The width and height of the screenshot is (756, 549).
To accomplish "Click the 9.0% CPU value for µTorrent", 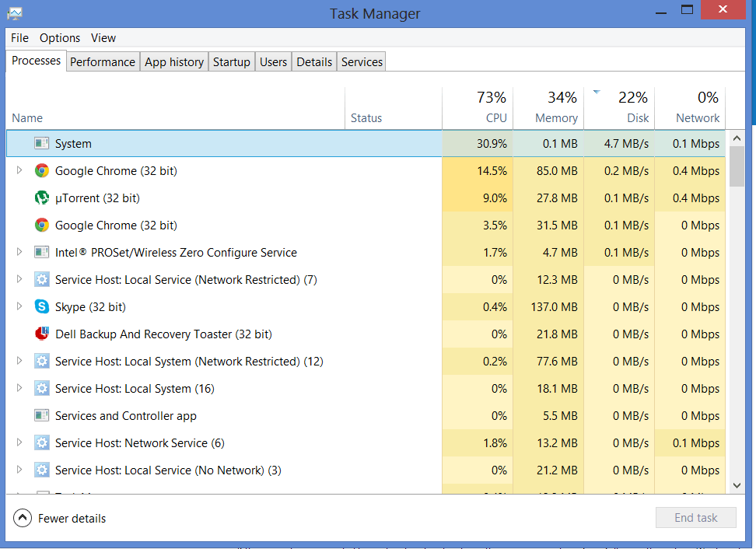I will point(495,198).
